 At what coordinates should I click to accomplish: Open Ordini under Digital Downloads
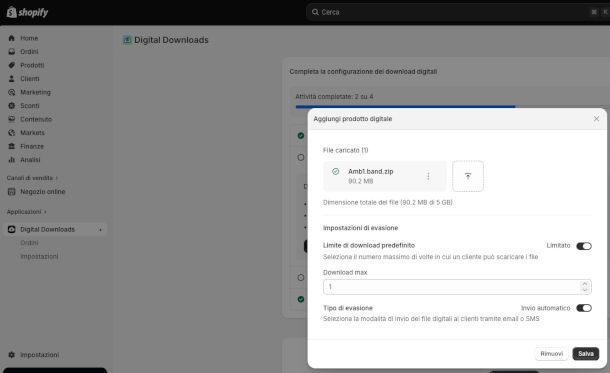[29, 243]
